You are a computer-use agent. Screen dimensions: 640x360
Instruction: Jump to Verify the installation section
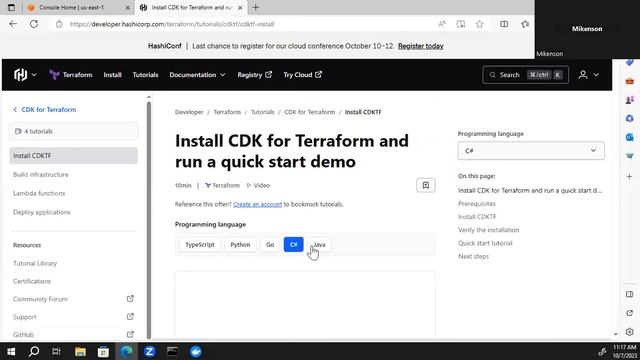point(489,230)
